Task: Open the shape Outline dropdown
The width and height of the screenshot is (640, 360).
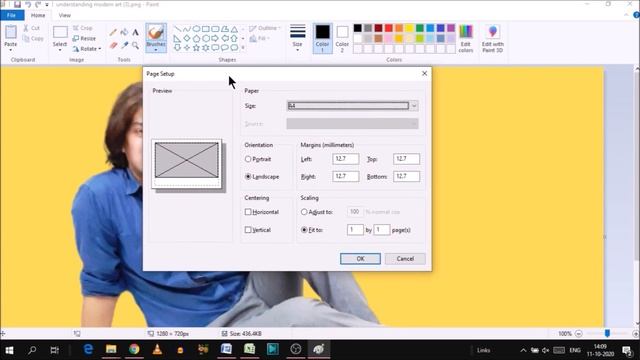Action: pyautogui.click(x=265, y=28)
